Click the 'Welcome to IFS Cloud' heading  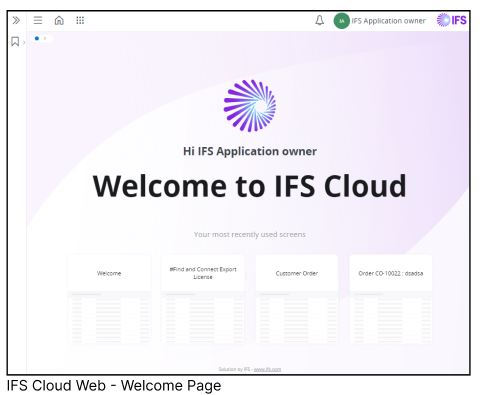250,186
